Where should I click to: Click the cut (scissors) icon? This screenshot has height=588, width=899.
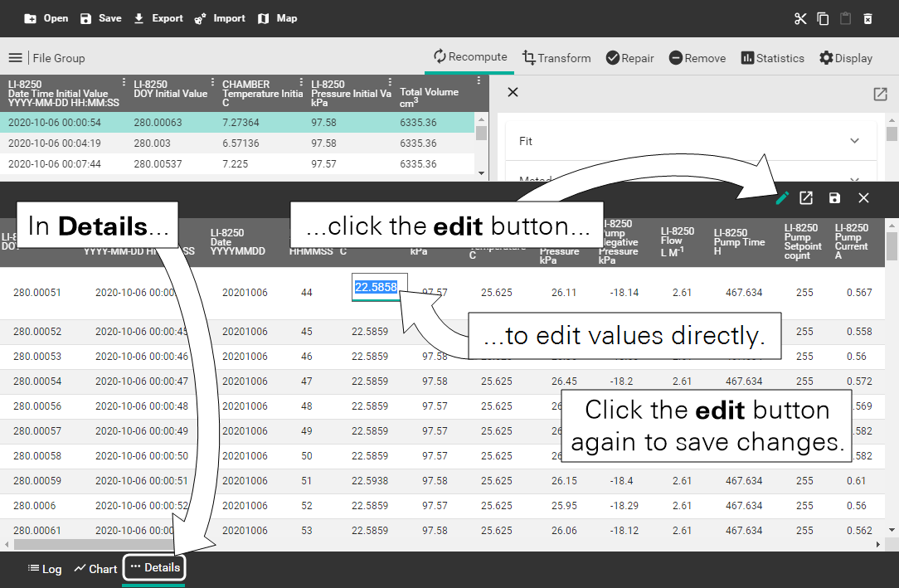click(x=799, y=17)
